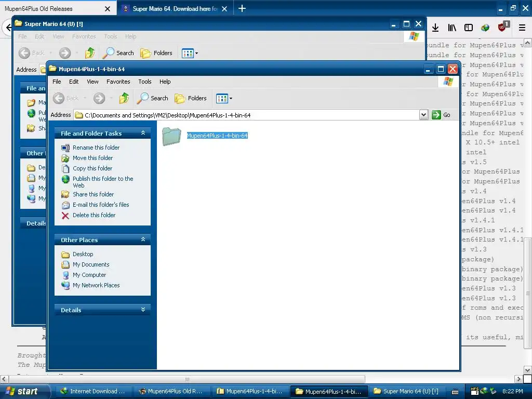Image resolution: width=532 pixels, height=399 pixels.
Task: Open Views dropdown in Super Mario 64 window
Action: click(190, 53)
